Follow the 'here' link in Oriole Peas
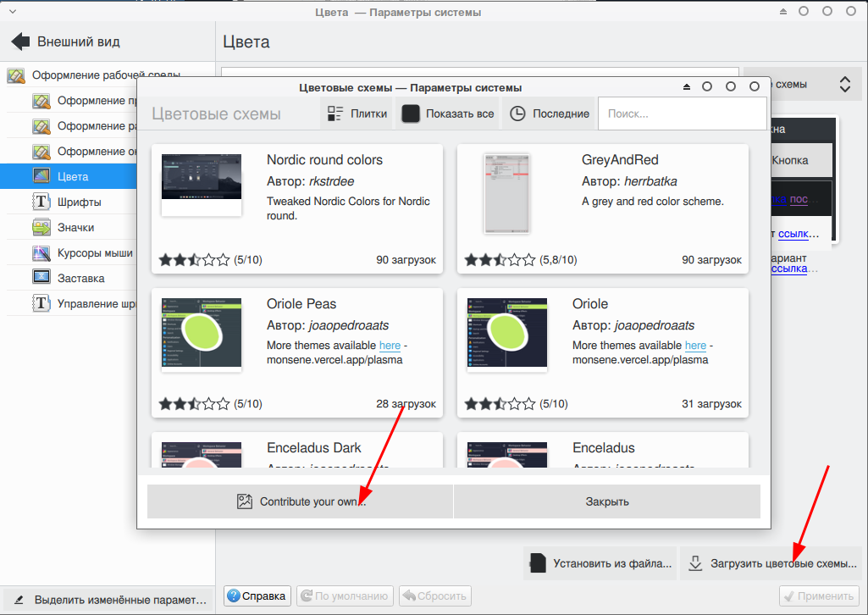The height and width of the screenshot is (615, 868). coord(390,346)
